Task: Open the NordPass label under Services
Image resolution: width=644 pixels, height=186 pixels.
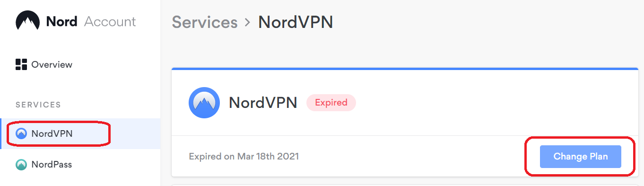Action: coord(52,165)
